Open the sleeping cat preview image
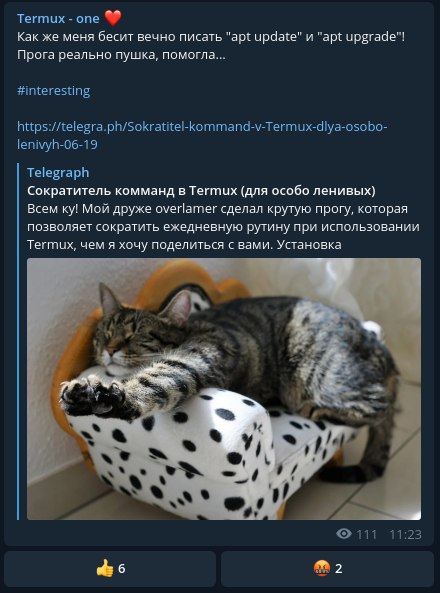 pyautogui.click(x=224, y=389)
